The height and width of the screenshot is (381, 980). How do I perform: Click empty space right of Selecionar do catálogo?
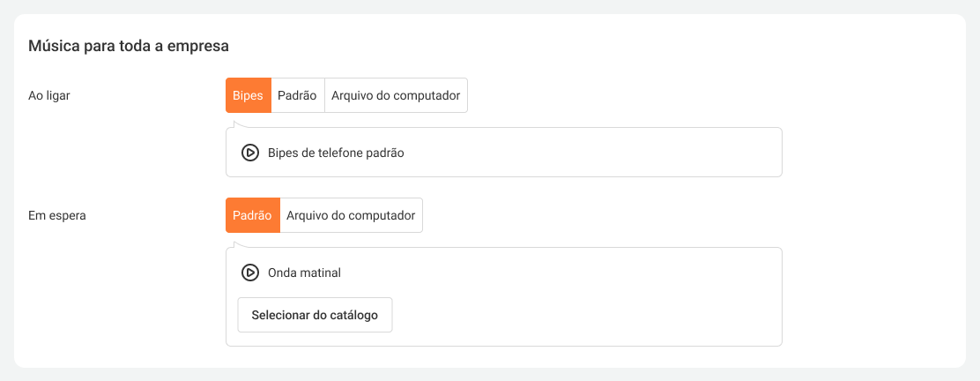coord(582,315)
